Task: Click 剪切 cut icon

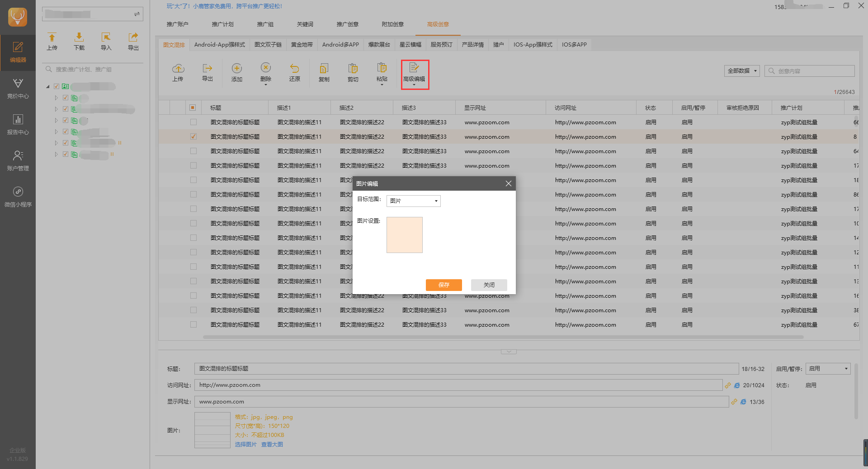Action: point(353,73)
